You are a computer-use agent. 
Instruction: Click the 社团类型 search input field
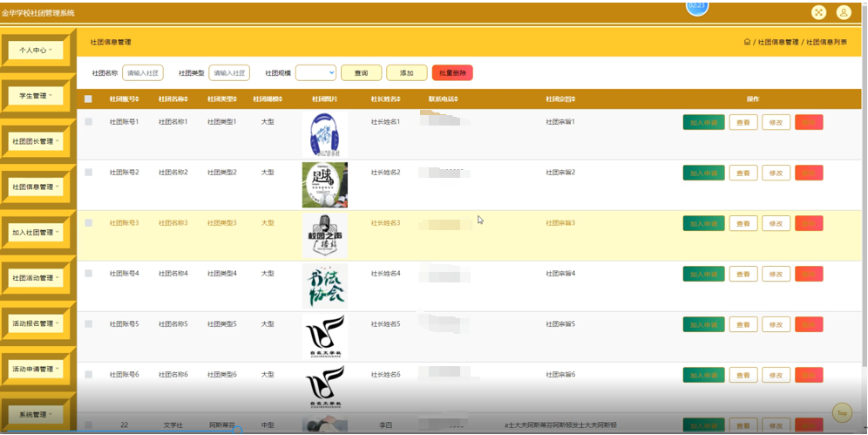(x=229, y=72)
